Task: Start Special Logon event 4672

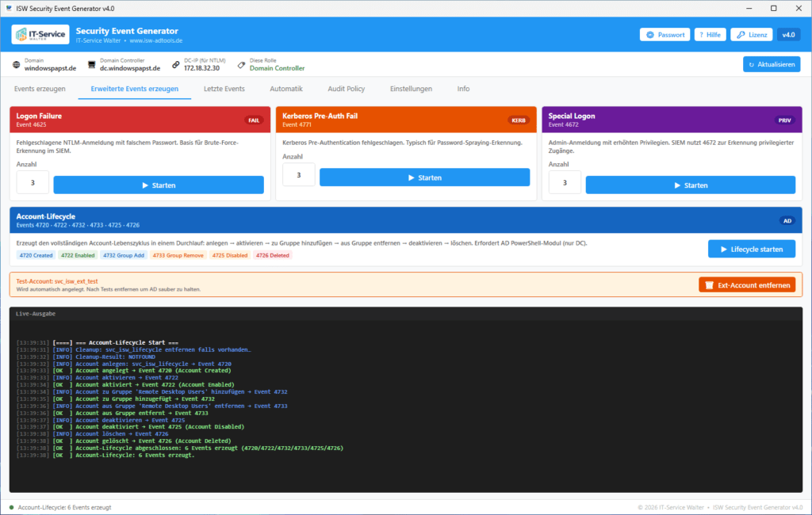Action: point(691,185)
